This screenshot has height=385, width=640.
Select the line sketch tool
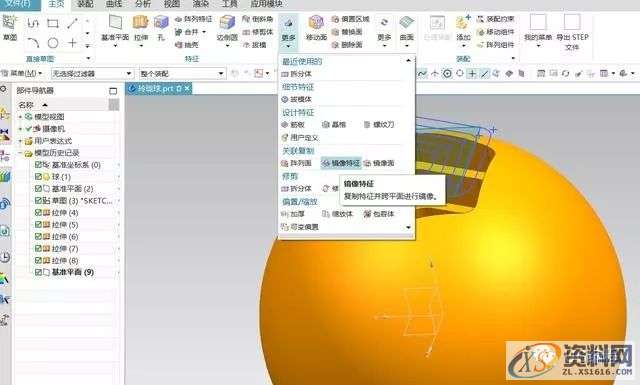pos(73,23)
